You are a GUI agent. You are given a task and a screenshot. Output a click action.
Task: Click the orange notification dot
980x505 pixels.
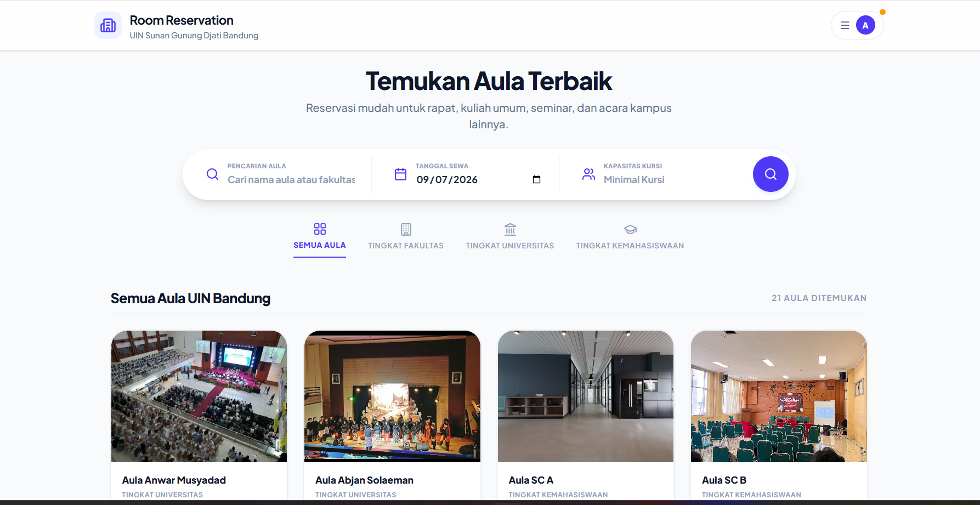tap(882, 12)
